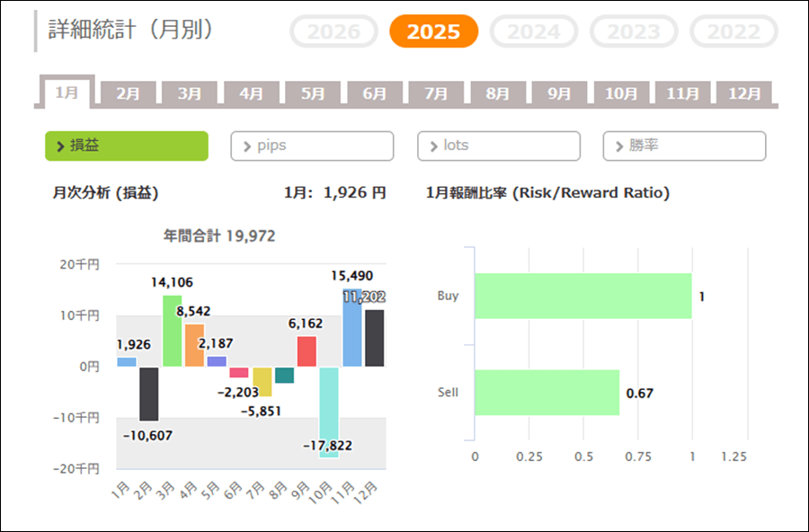Click the October bar labeled -17,822
This screenshot has height=532, width=809.
(x=329, y=412)
